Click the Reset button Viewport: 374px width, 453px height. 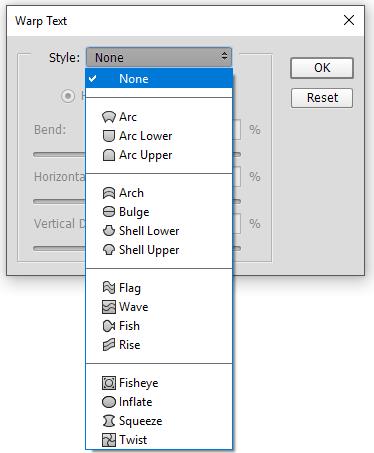pos(322,98)
